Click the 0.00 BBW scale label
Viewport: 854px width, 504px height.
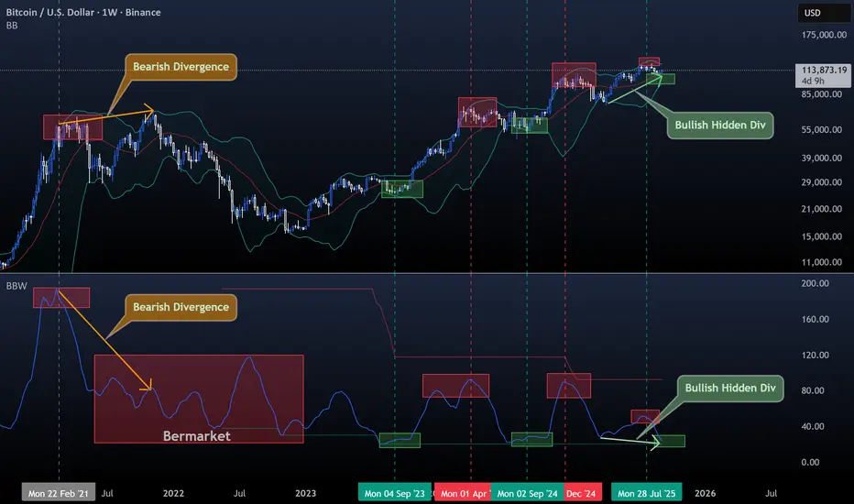pyautogui.click(x=810, y=463)
